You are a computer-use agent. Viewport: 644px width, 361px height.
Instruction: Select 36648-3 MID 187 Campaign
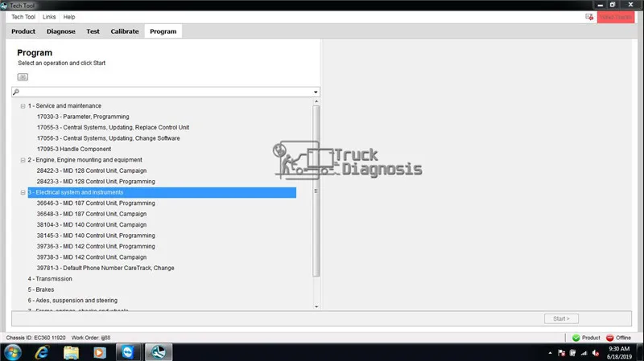[92, 214]
